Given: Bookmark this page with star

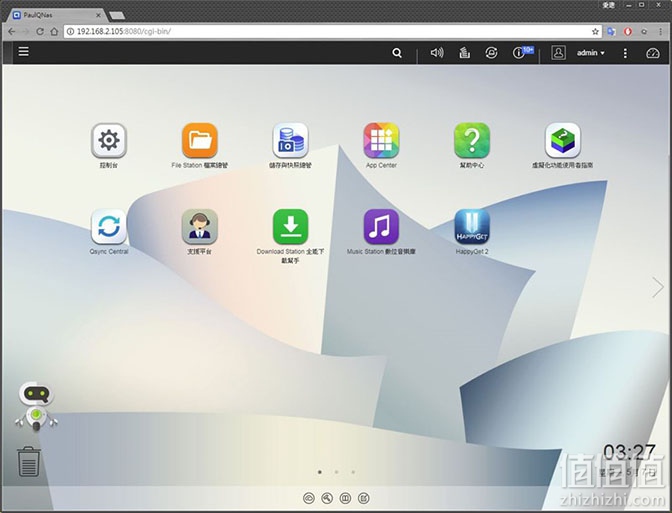Looking at the screenshot, I should tap(595, 31).
